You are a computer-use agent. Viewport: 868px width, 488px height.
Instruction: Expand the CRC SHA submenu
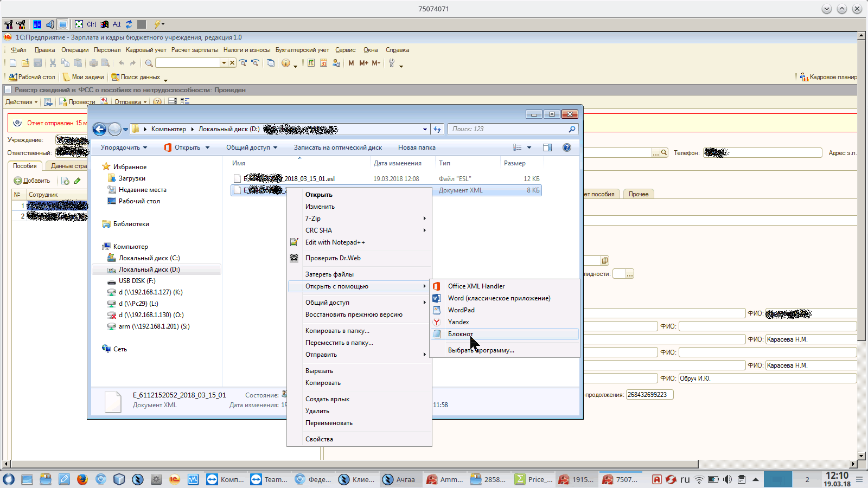[x=360, y=230]
